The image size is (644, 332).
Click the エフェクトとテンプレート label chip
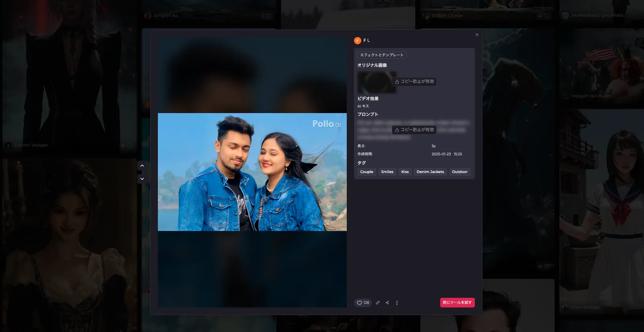(x=382, y=55)
